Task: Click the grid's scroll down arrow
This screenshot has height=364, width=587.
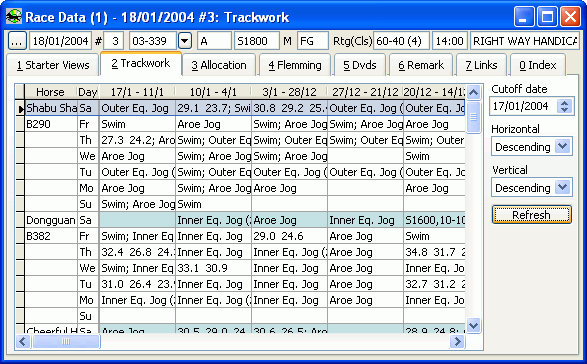Action: pos(474,325)
